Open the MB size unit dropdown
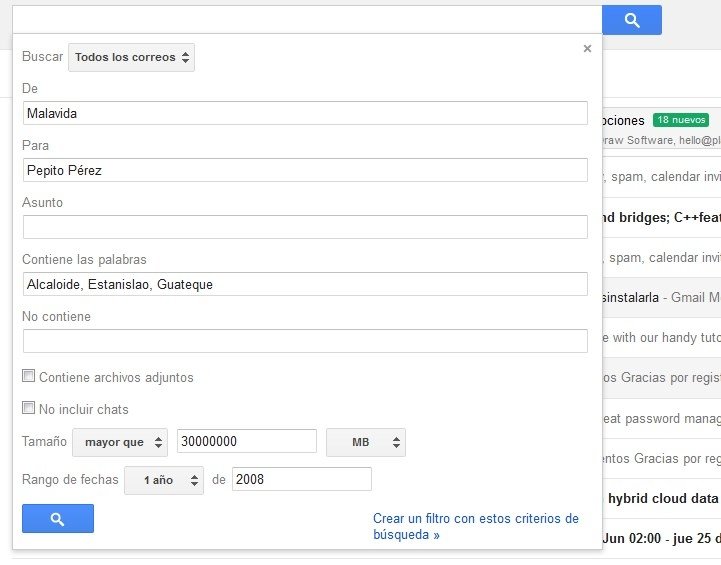Screen dimensions: 721x565 point(366,442)
